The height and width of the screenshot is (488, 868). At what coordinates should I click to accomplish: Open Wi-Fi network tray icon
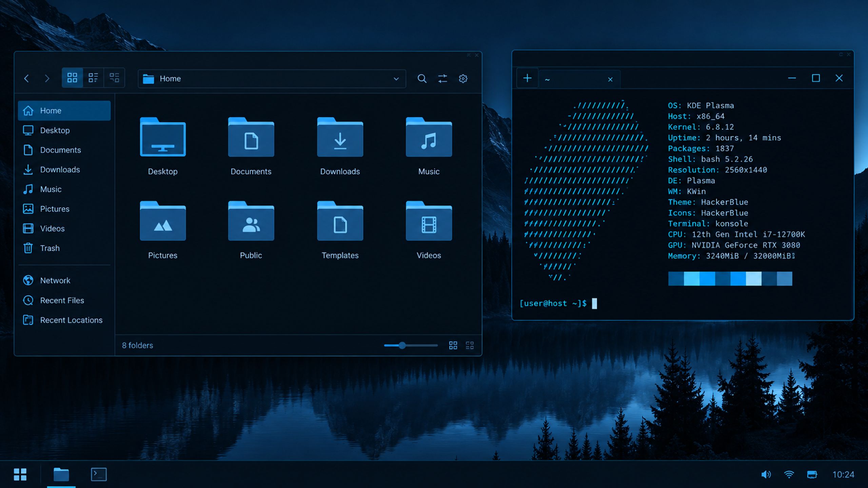[x=789, y=474]
